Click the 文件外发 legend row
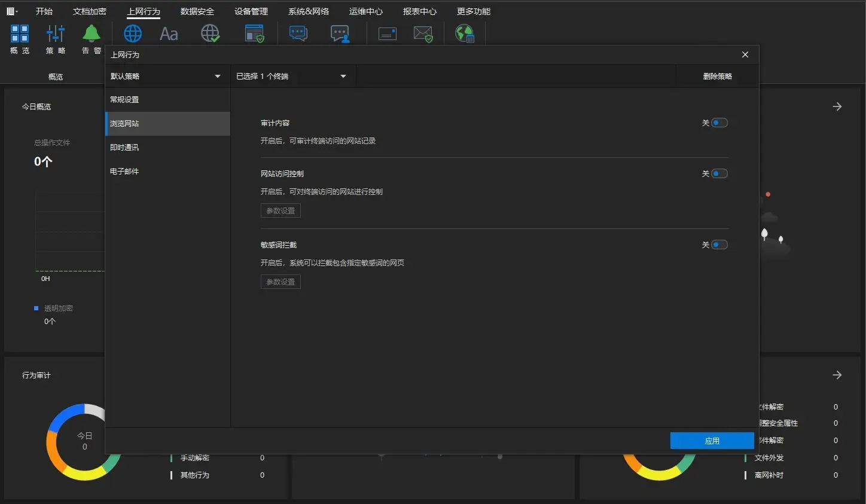This screenshot has width=866, height=504. [x=791, y=458]
